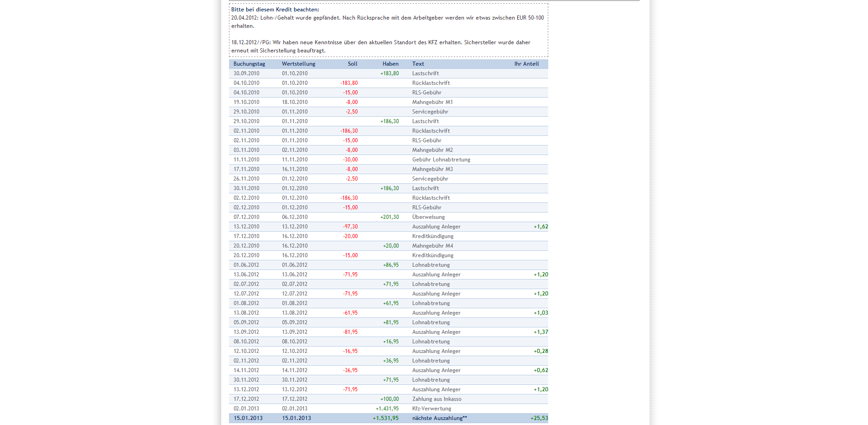
Task: Select the Überweisung row text
Action: pos(428,217)
